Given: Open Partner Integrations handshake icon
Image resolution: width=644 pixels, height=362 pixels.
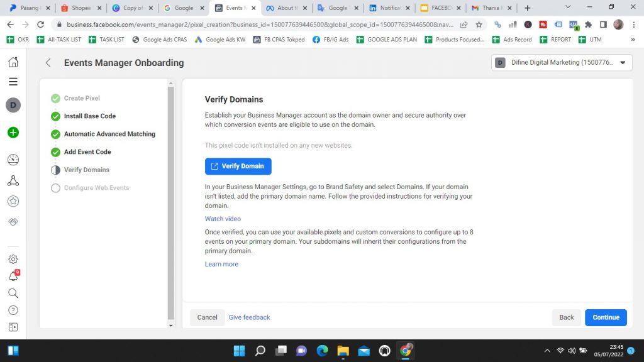Looking at the screenshot, I should (13, 222).
